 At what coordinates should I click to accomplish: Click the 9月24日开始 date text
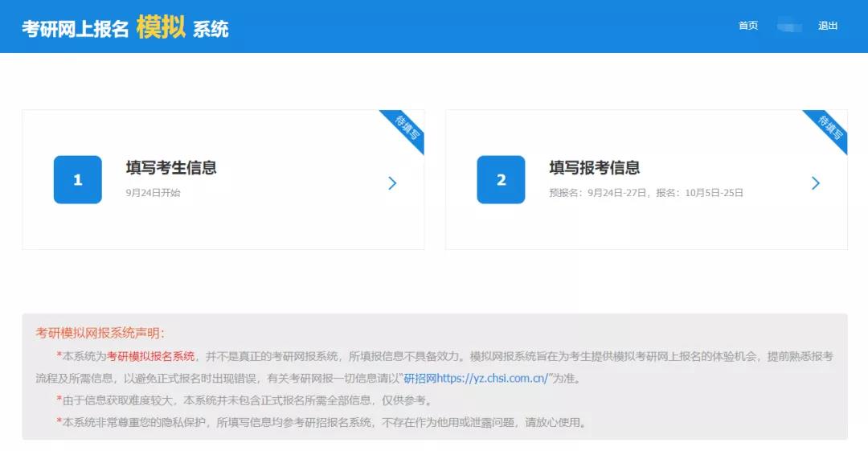(x=154, y=193)
